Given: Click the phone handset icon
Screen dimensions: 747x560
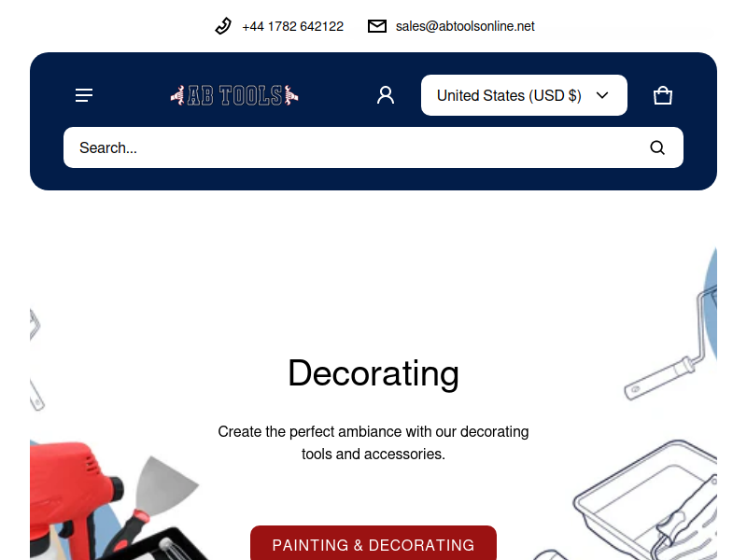Looking at the screenshot, I should 223,26.
